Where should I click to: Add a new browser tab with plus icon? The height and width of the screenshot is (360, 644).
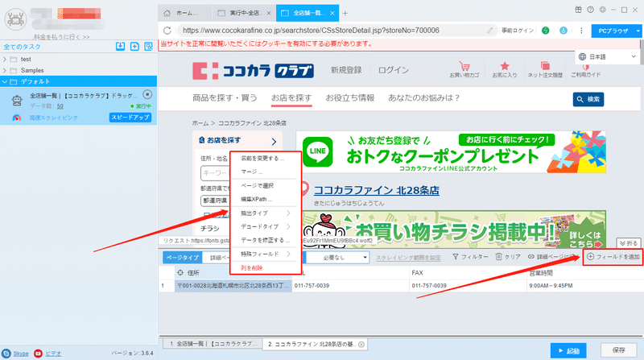345,13
